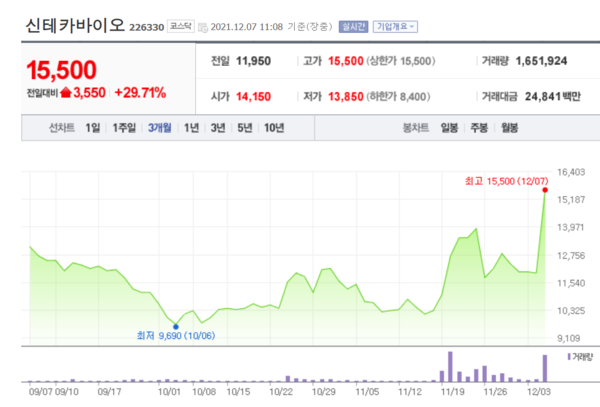Viewport: 600px width, 407px height.
Task: Click the blue 최저 9,690 low marker
Action: pyautogui.click(x=176, y=327)
